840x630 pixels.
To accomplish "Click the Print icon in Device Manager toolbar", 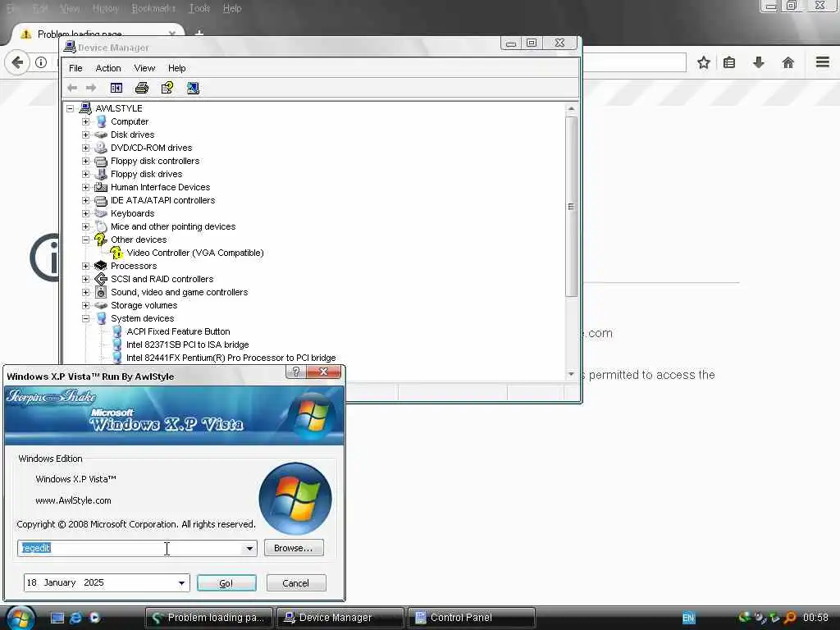I will (142, 88).
